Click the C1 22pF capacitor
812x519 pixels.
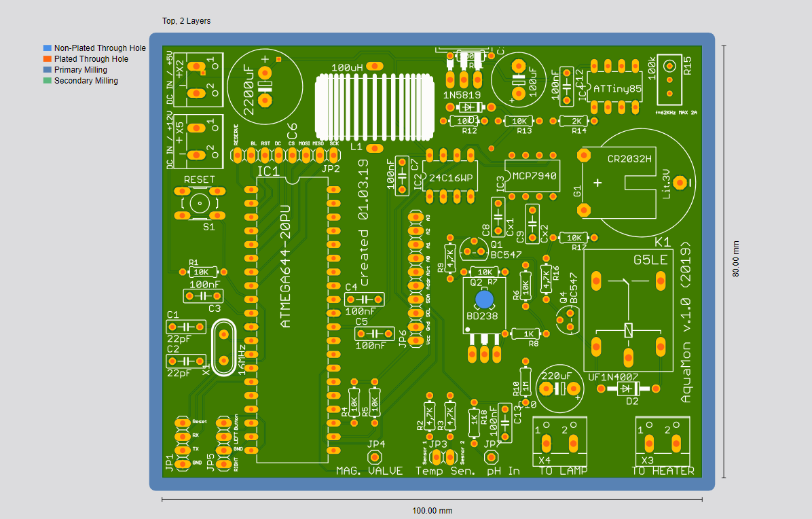[186, 327]
